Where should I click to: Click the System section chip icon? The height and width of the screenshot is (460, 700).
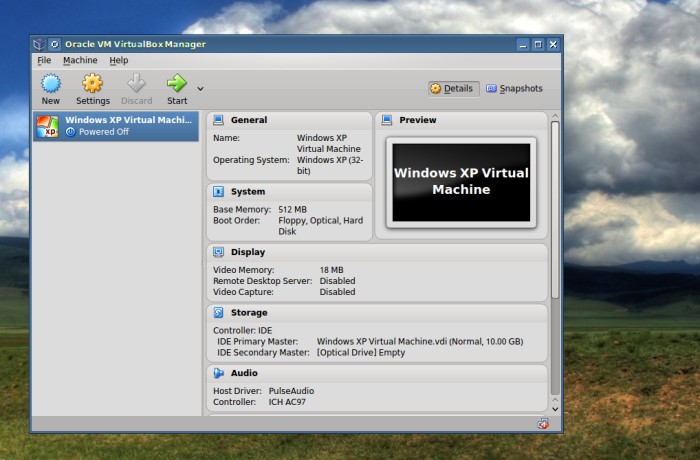click(x=218, y=192)
